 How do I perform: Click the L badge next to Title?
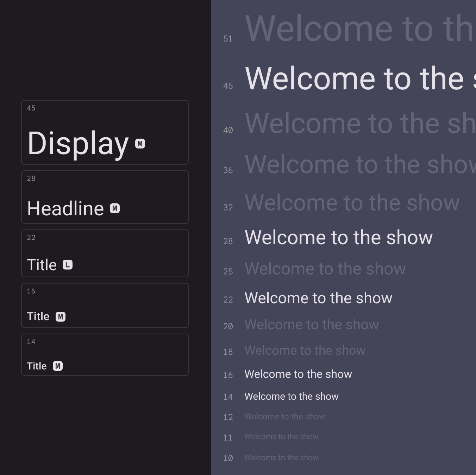click(68, 265)
